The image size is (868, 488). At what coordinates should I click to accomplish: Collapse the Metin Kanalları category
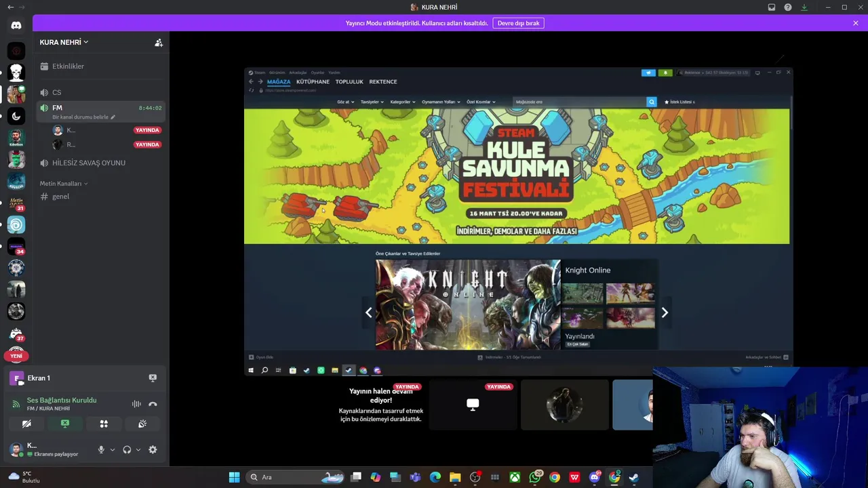tap(64, 184)
